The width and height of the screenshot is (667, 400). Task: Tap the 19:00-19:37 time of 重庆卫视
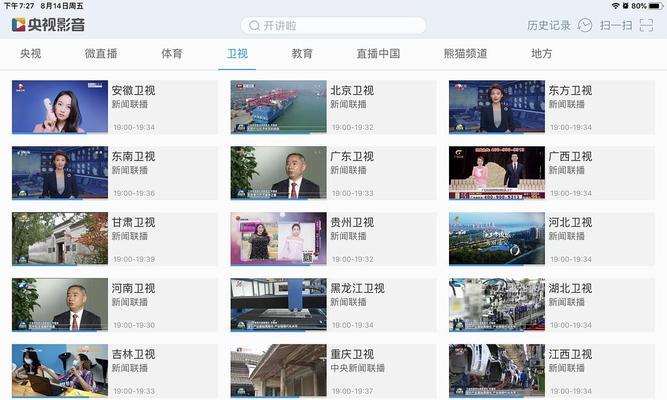tap(353, 391)
